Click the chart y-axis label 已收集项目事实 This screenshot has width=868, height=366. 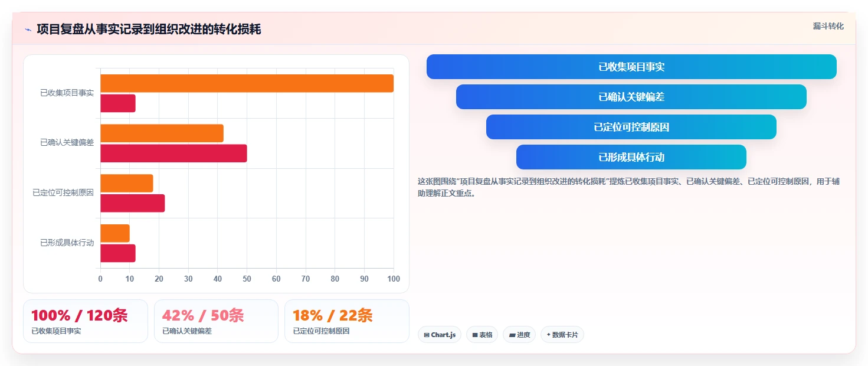tap(67, 93)
